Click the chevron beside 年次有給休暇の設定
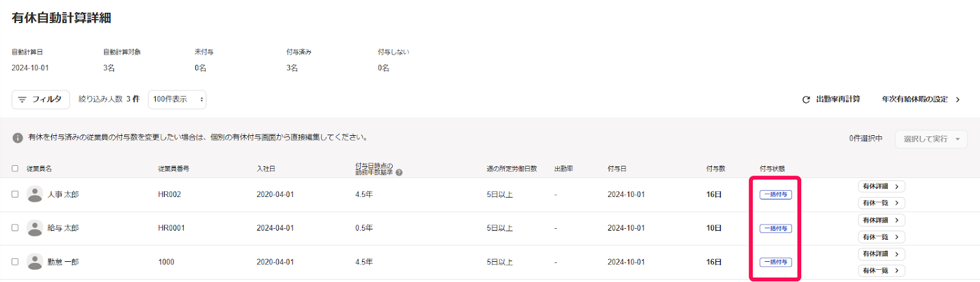Viewport: 980px width, 282px height. click(958, 100)
